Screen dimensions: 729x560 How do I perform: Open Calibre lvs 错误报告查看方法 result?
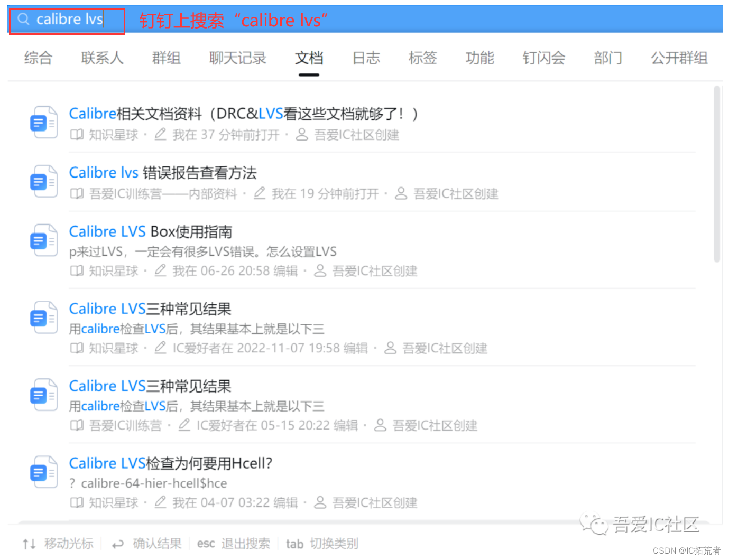pos(163,173)
